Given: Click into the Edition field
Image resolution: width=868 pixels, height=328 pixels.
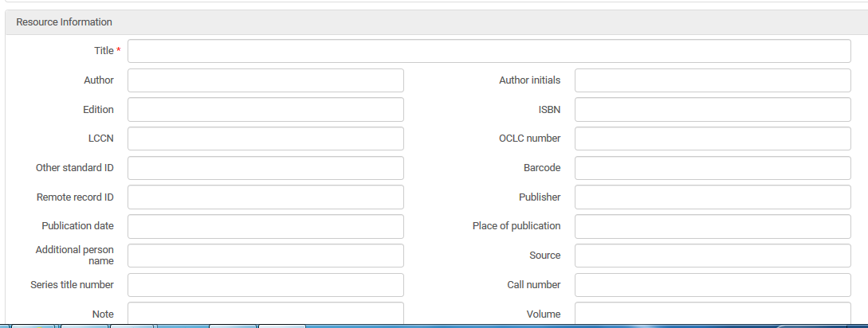Looking at the screenshot, I should [265, 110].
